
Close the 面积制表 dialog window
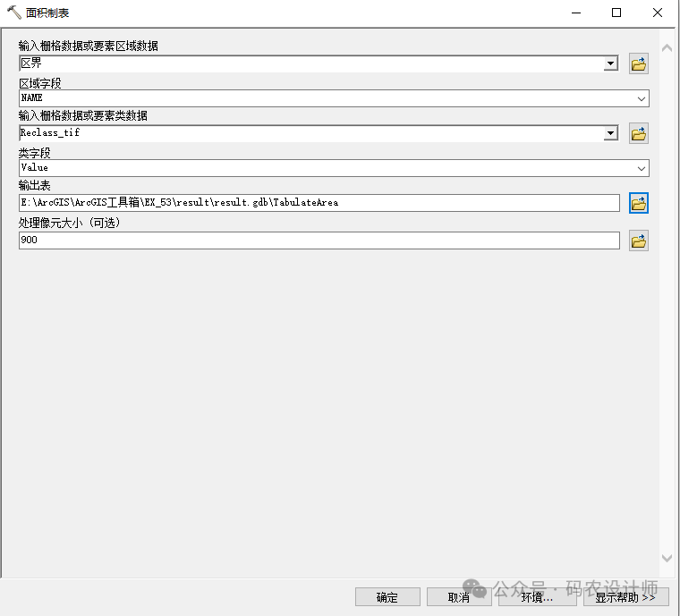coord(658,13)
